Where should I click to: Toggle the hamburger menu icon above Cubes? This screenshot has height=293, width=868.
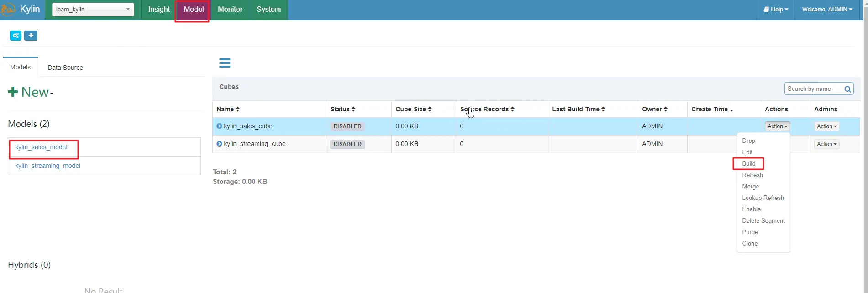pos(225,63)
